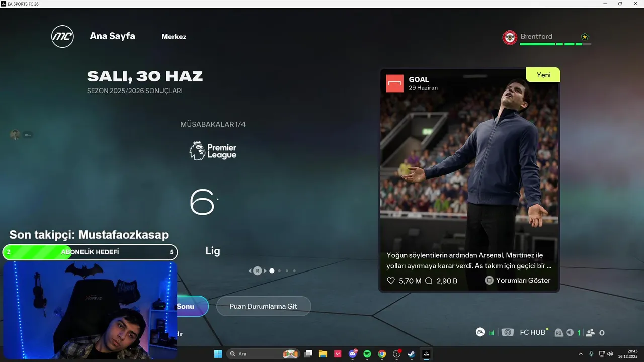Click the MC manager career logo

tap(62, 37)
